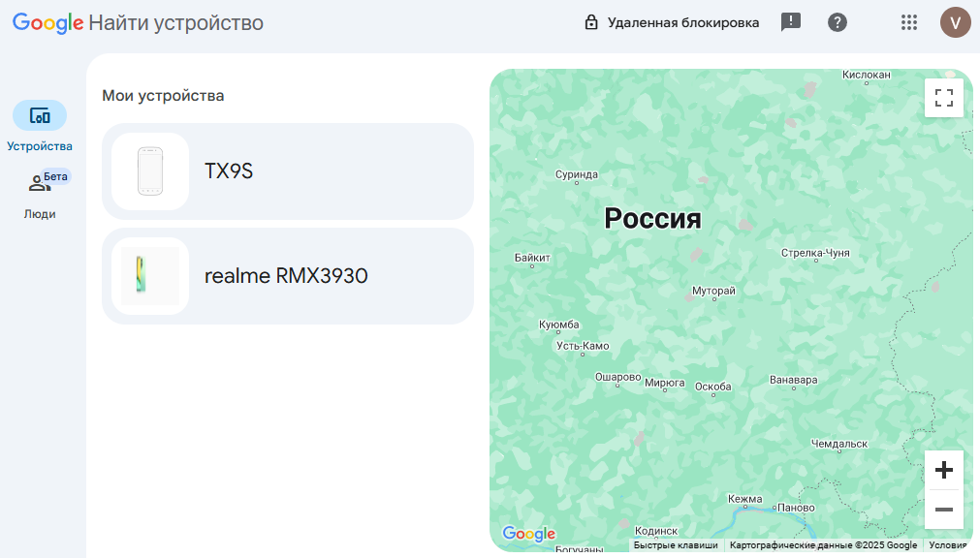Click the Мои устройства heading

click(x=163, y=96)
